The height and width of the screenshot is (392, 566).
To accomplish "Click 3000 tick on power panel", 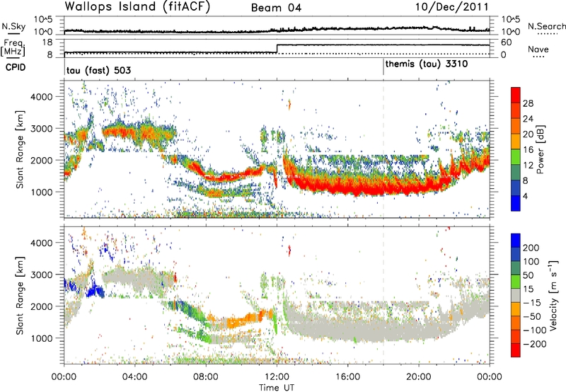I will click(x=41, y=128).
